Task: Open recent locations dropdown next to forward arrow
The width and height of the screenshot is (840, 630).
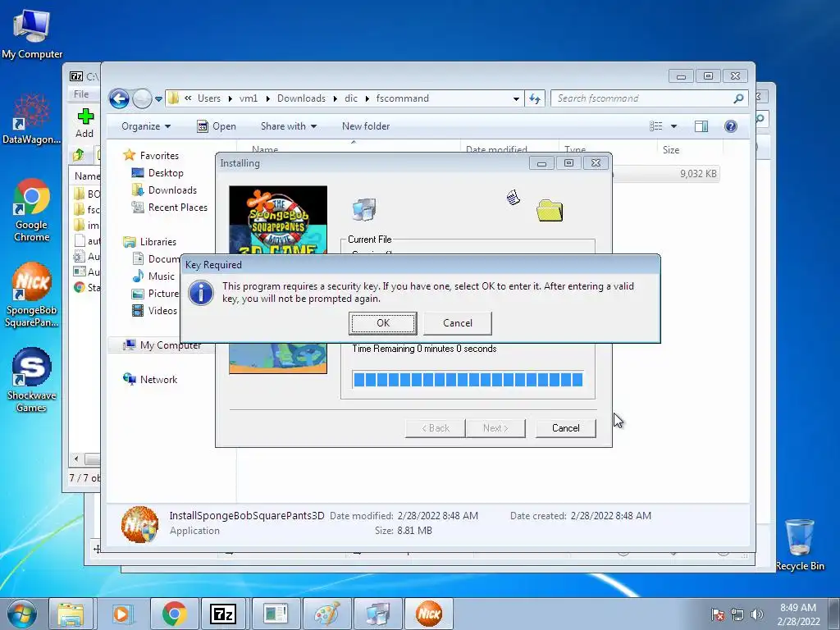Action: coord(158,99)
